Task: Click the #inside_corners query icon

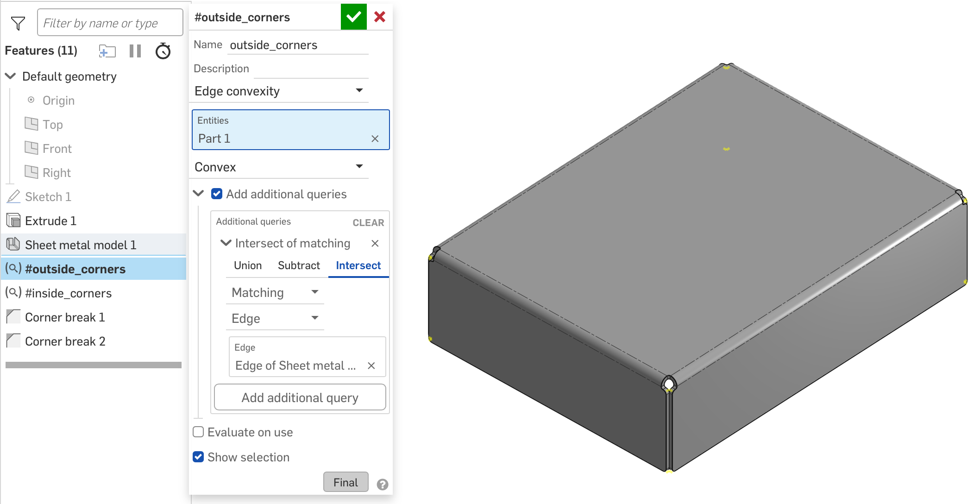Action: tap(13, 292)
